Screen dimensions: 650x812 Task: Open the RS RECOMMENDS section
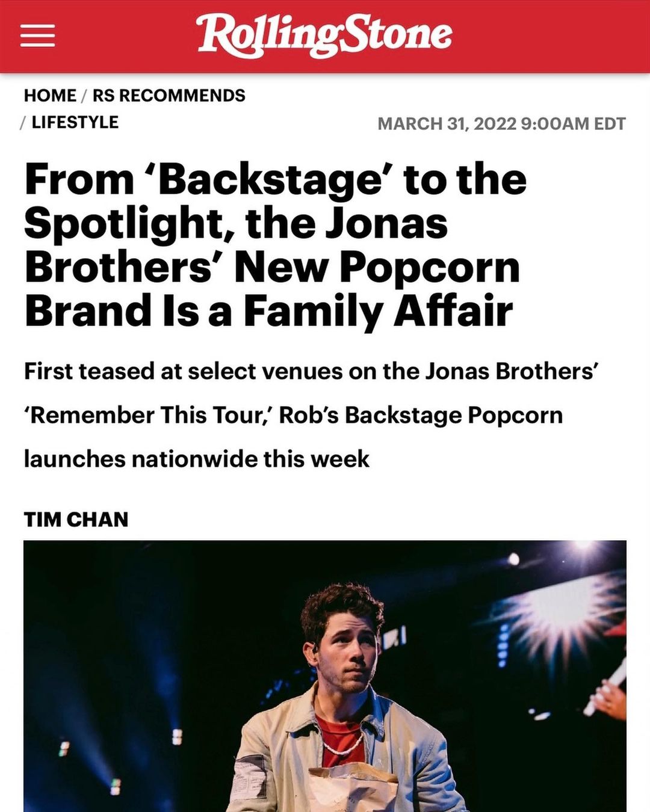pyautogui.click(x=169, y=96)
